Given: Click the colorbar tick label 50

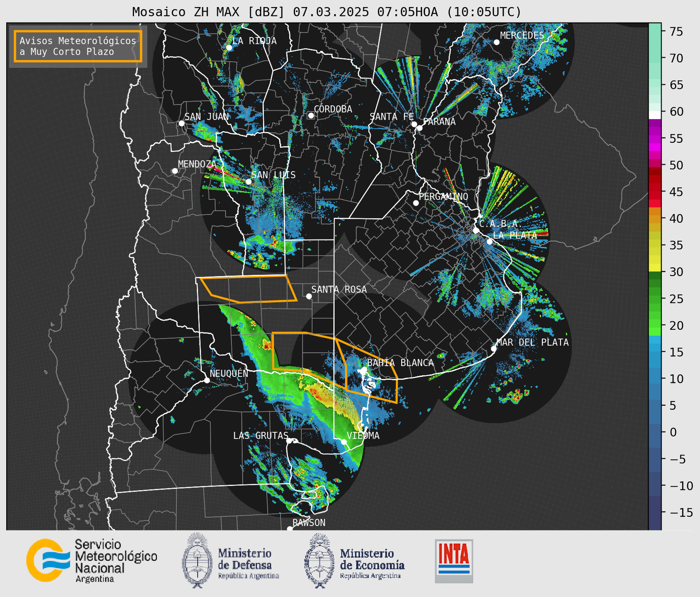Looking at the screenshot, I should pos(676,165).
